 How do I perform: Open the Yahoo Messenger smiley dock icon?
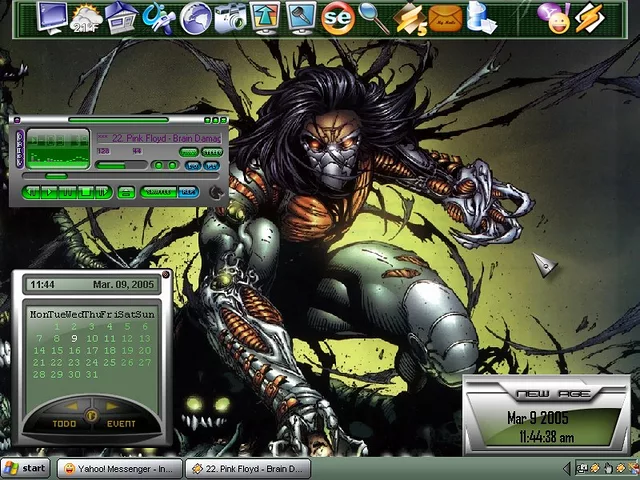point(551,17)
